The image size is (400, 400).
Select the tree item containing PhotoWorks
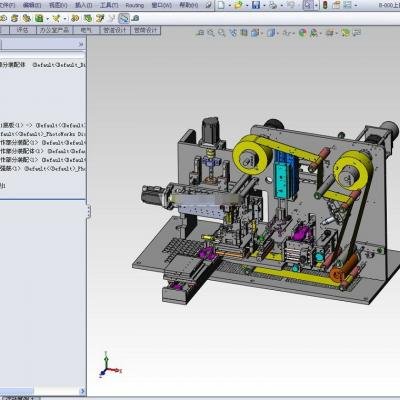pyautogui.click(x=43, y=134)
